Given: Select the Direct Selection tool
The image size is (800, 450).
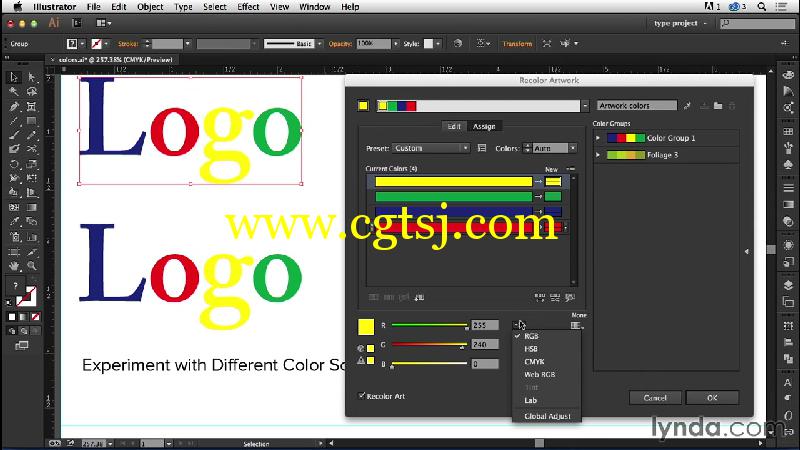Looking at the screenshot, I should 32,77.
